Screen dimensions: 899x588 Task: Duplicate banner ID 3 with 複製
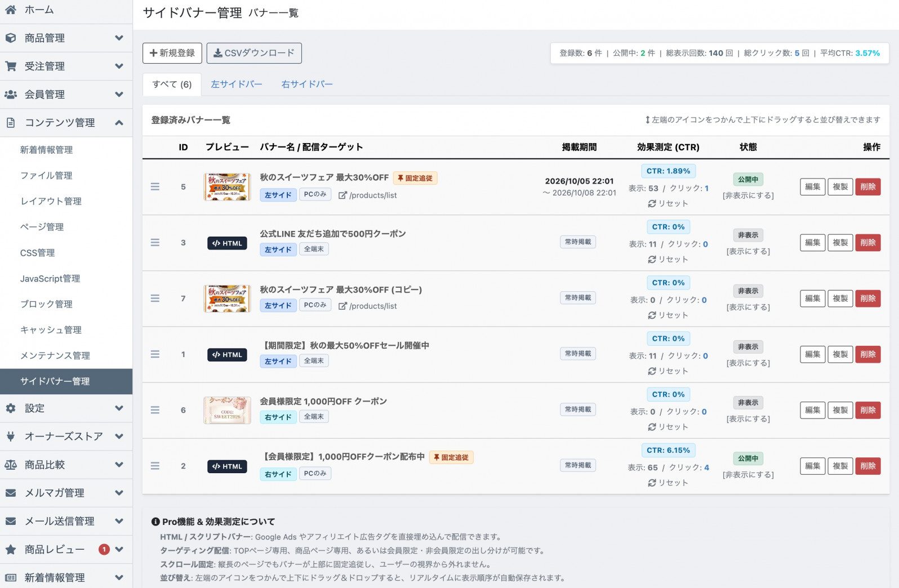[840, 243]
